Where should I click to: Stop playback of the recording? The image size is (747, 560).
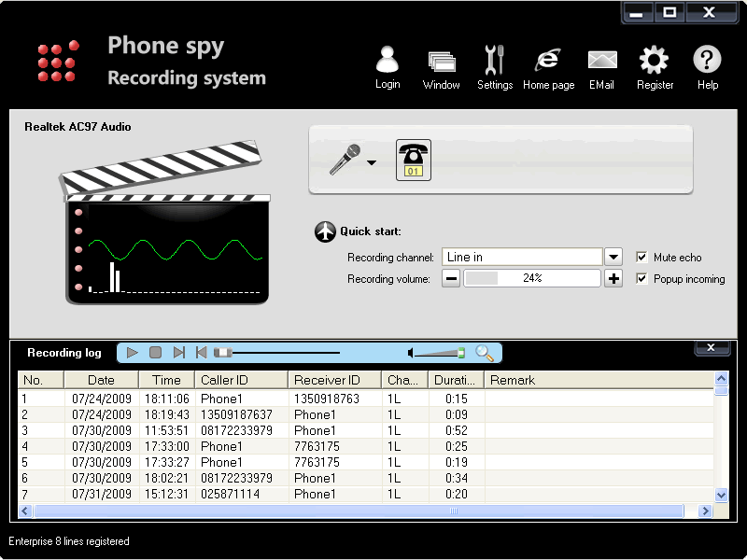(x=154, y=353)
